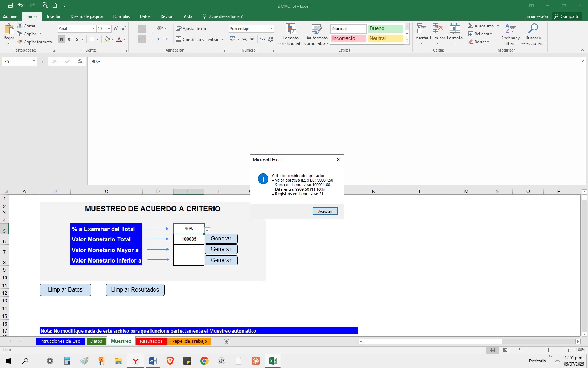Open the font name dropdown showing Arial

click(94, 29)
